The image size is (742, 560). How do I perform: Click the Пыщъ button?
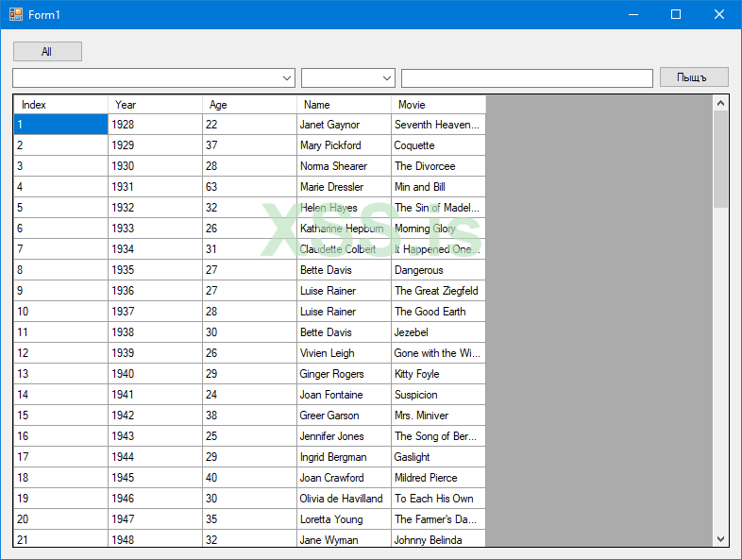click(694, 77)
